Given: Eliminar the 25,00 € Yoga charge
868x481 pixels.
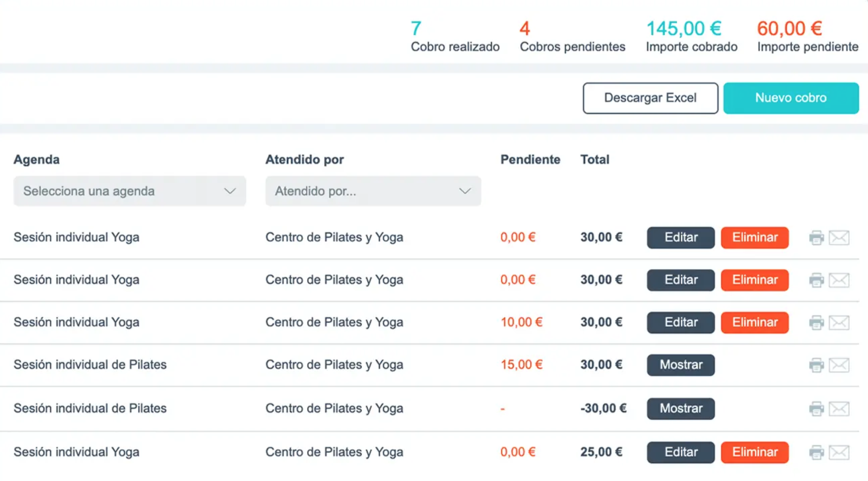Looking at the screenshot, I should pos(755,452).
